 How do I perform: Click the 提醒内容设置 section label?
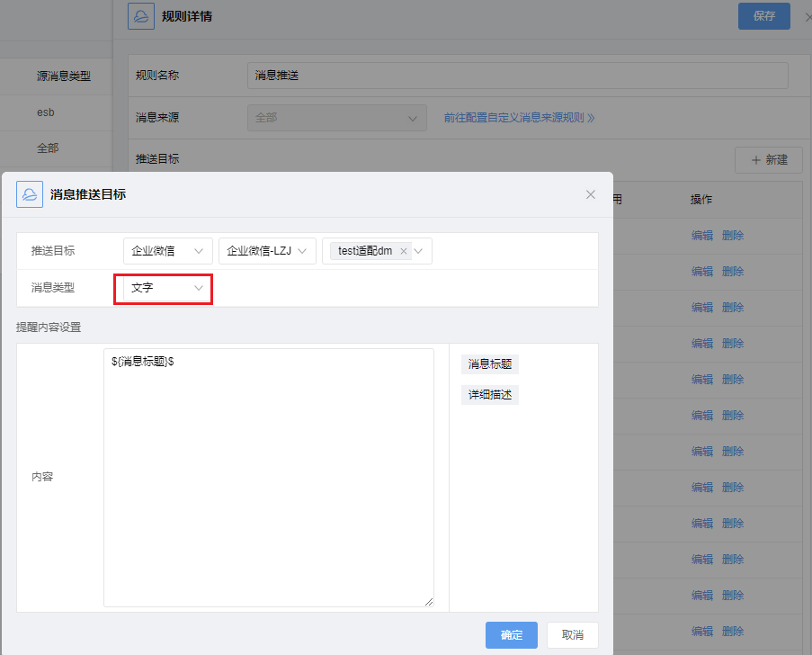tap(49, 327)
